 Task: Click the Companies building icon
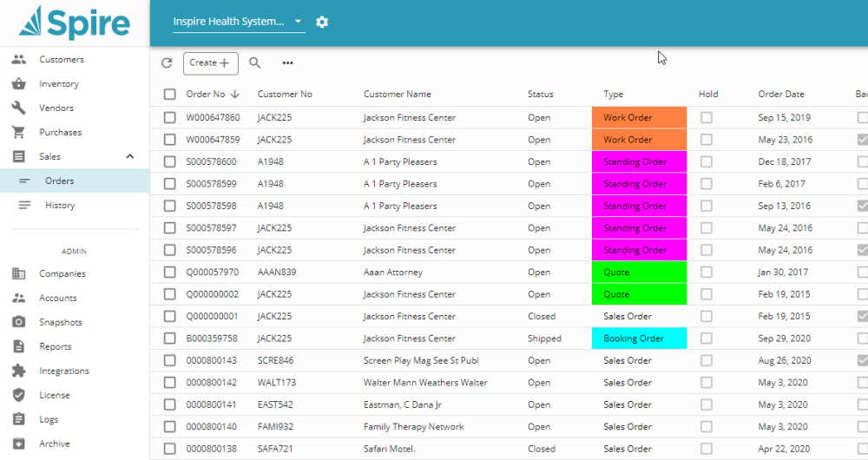pos(19,273)
